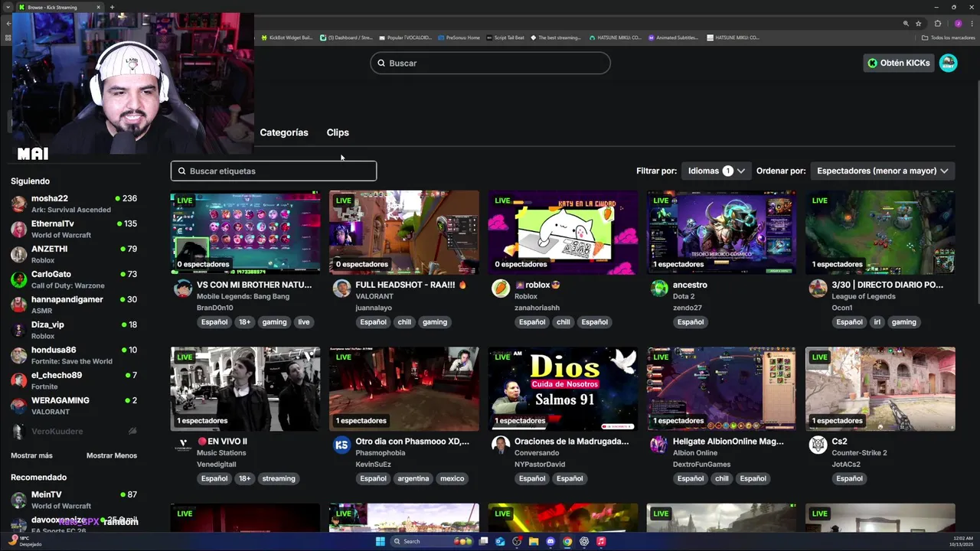Click Venedigitall streamer avatar

tap(183, 445)
